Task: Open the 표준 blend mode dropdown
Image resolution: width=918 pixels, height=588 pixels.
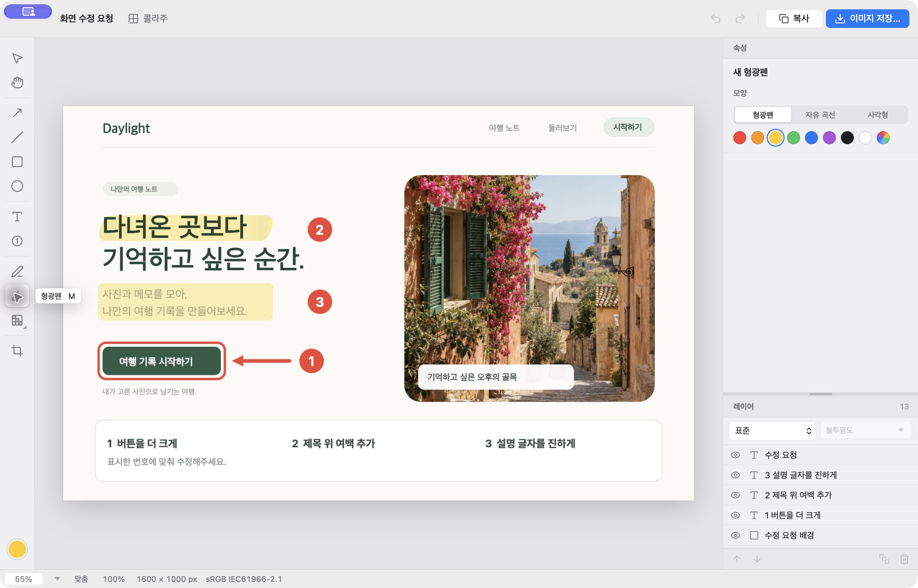Action: [x=772, y=431]
